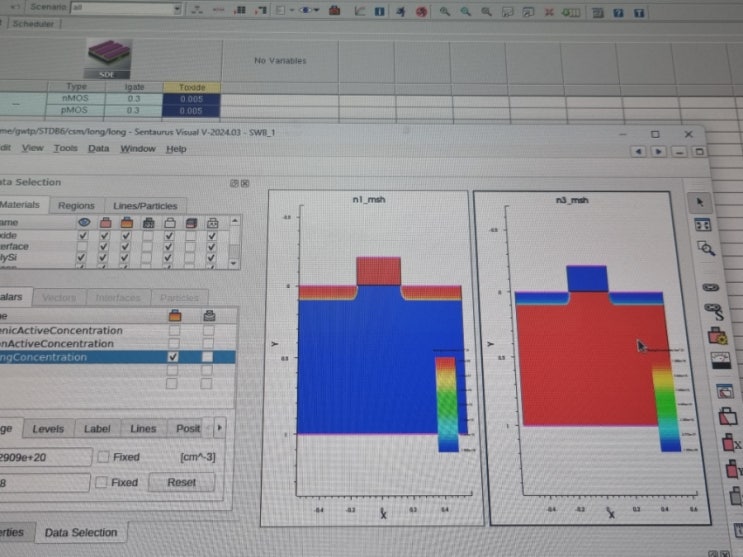Open the red box with gear icon
The height and width of the screenshot is (557, 743).
pyautogui.click(x=717, y=336)
